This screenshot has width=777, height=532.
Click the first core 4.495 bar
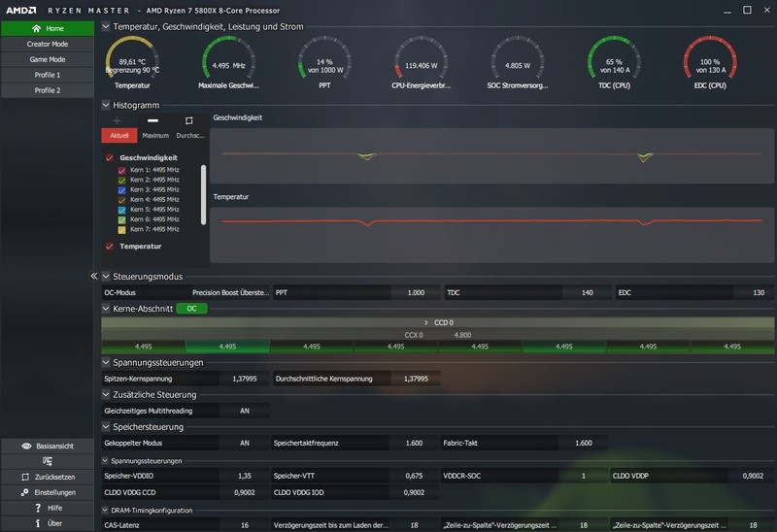(x=143, y=347)
